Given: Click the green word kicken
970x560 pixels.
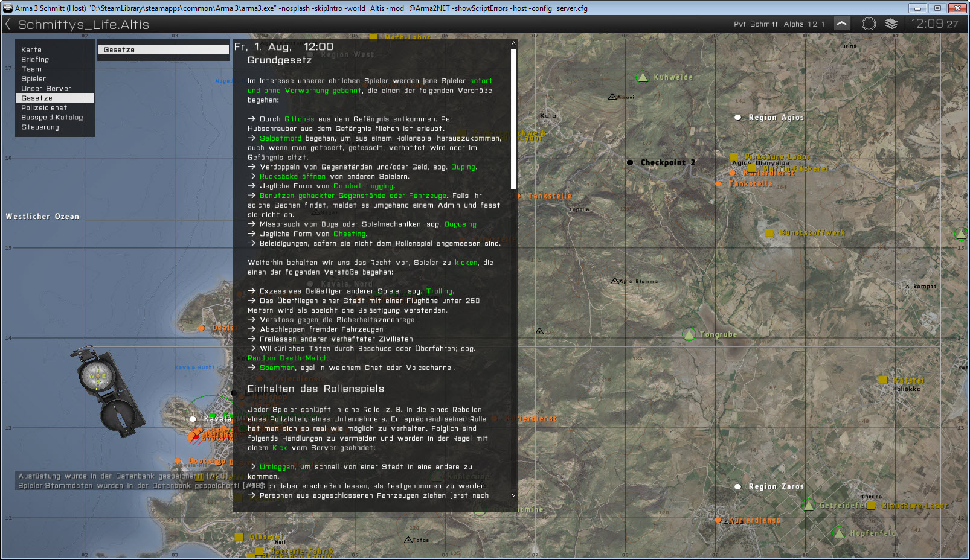Looking at the screenshot, I should (x=466, y=262).
